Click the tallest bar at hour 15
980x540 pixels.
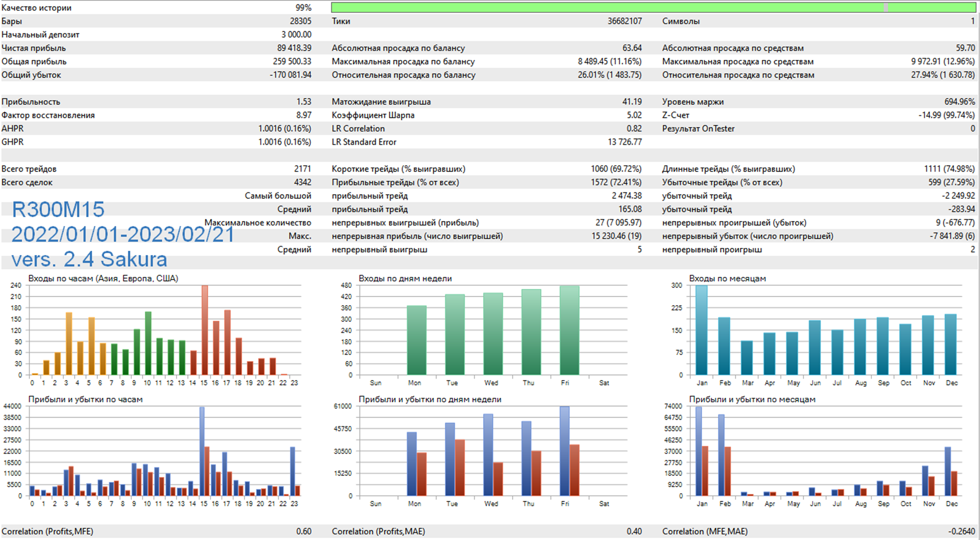pos(204,330)
